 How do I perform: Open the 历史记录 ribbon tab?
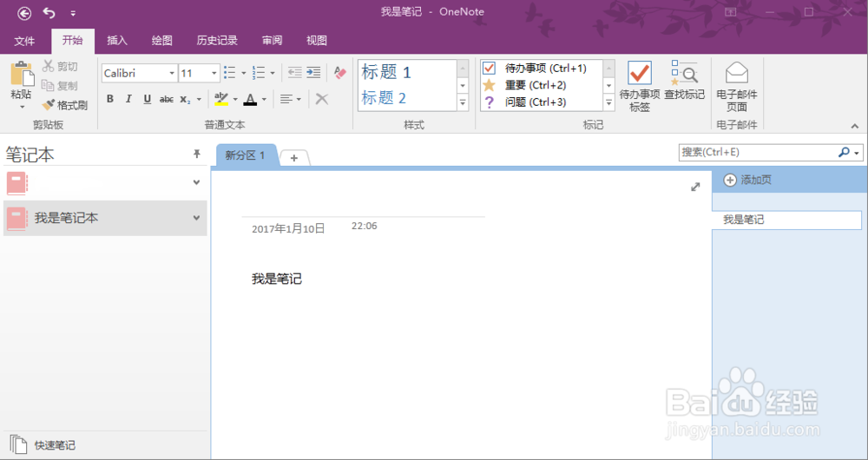(217, 41)
